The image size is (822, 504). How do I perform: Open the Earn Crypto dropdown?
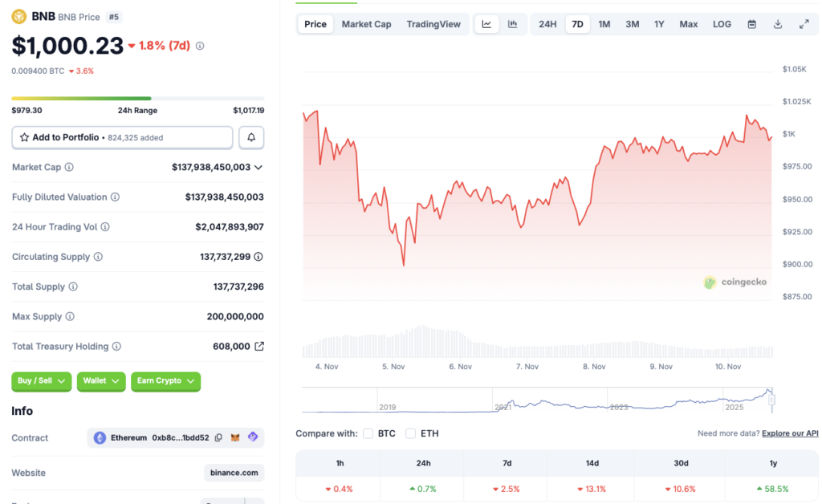pos(165,381)
